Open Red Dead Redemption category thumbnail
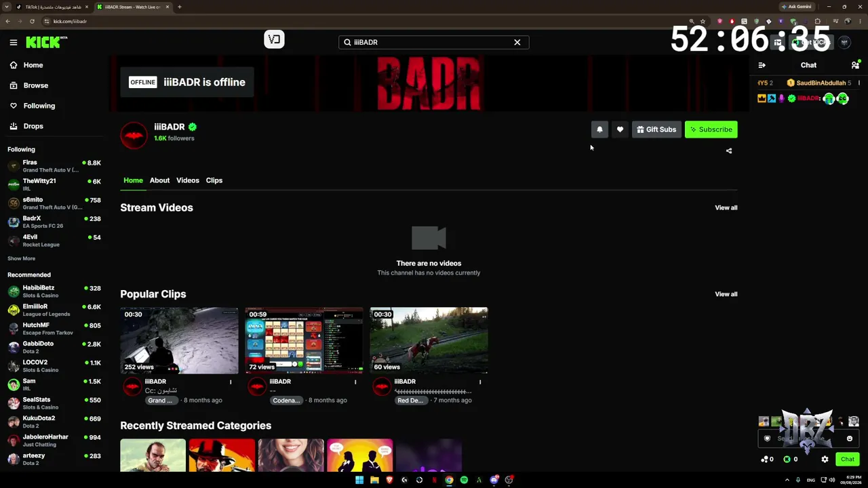Image resolution: width=868 pixels, height=488 pixels. [x=222, y=455]
